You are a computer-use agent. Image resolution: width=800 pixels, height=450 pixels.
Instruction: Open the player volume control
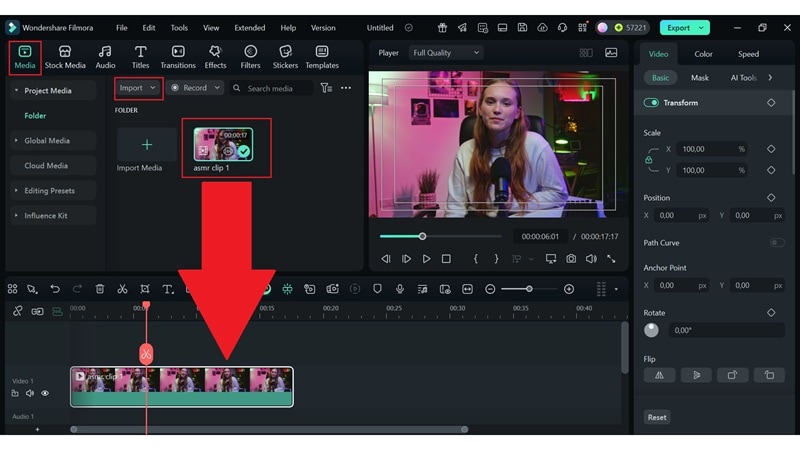pyautogui.click(x=591, y=259)
